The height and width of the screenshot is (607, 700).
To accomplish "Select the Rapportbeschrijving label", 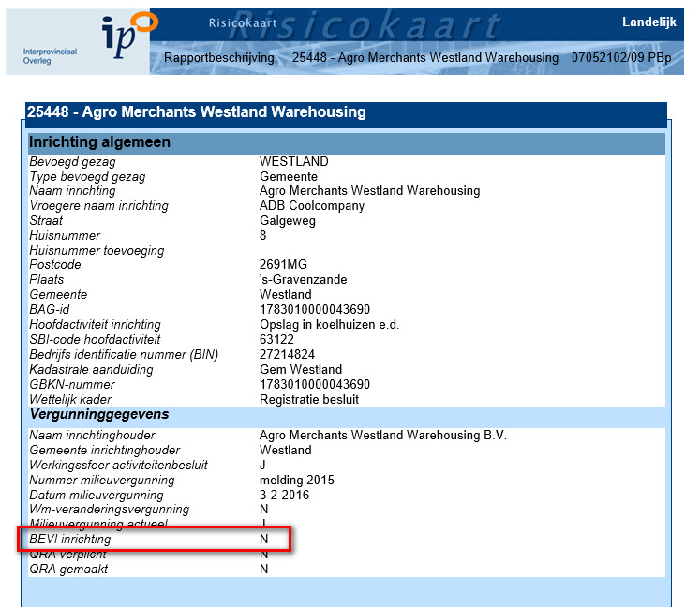I will [220, 58].
